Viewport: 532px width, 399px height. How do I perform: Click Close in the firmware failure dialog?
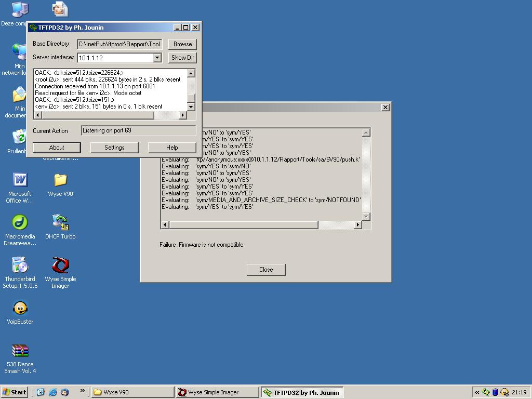[x=266, y=270]
